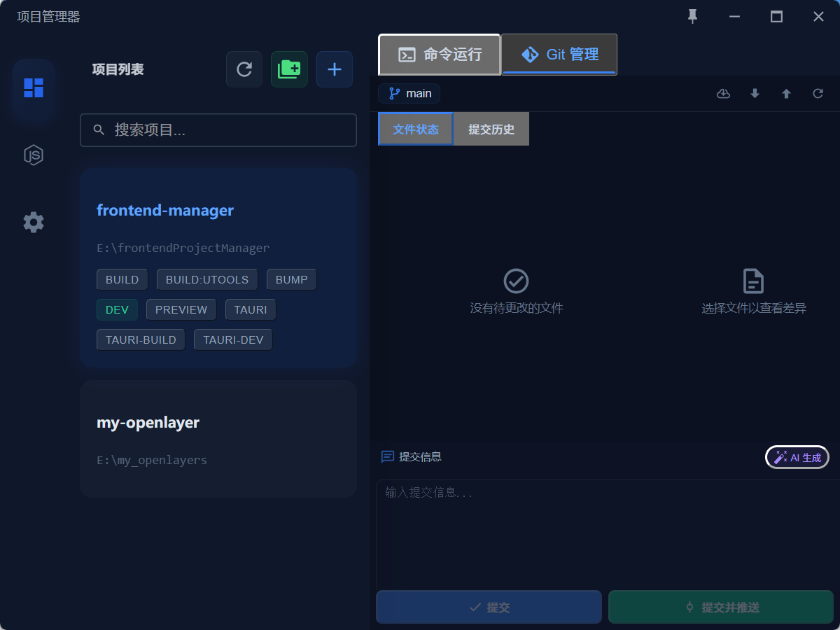The height and width of the screenshot is (630, 840).
Task: Click the E:\frontendProjectManager path text
Action: coord(183,248)
